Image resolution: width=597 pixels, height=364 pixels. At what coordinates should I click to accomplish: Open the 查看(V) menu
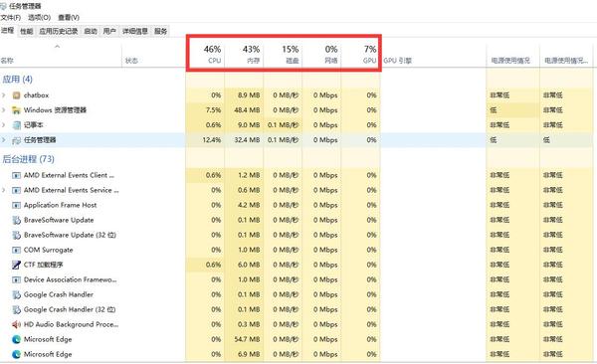tap(69, 18)
